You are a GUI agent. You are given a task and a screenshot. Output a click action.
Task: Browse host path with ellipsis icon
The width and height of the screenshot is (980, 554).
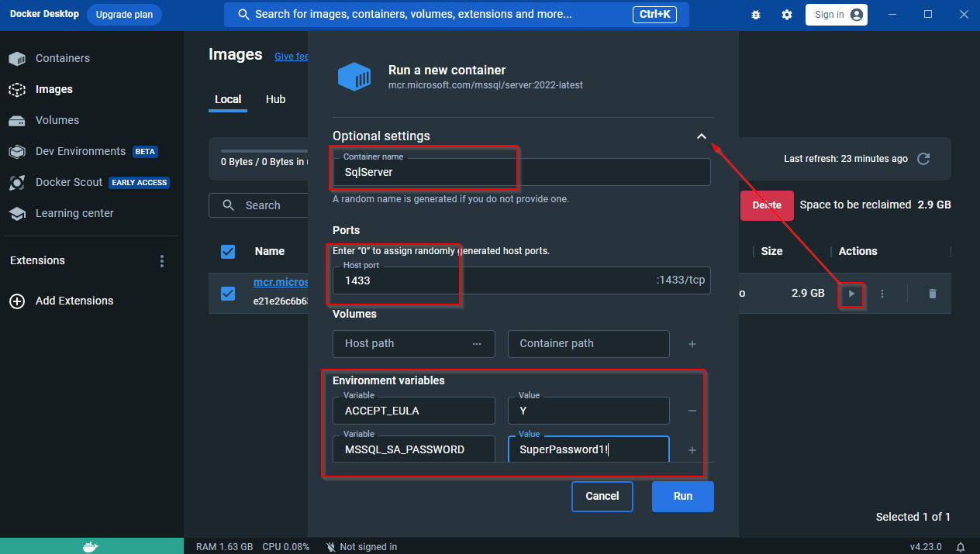point(477,344)
